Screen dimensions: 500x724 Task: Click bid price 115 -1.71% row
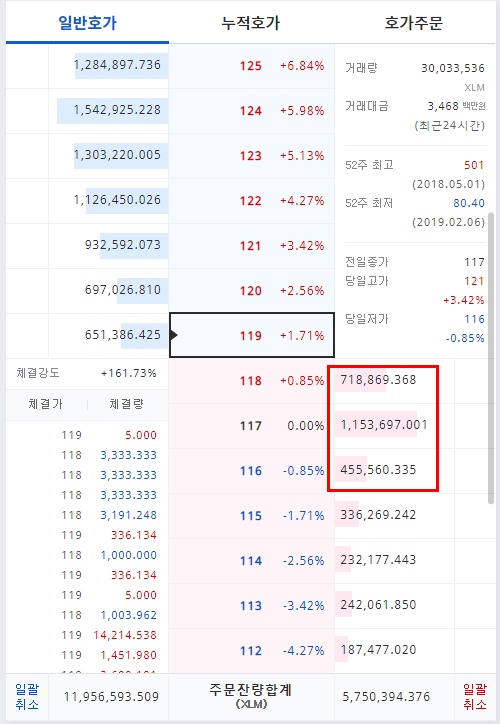(252, 516)
